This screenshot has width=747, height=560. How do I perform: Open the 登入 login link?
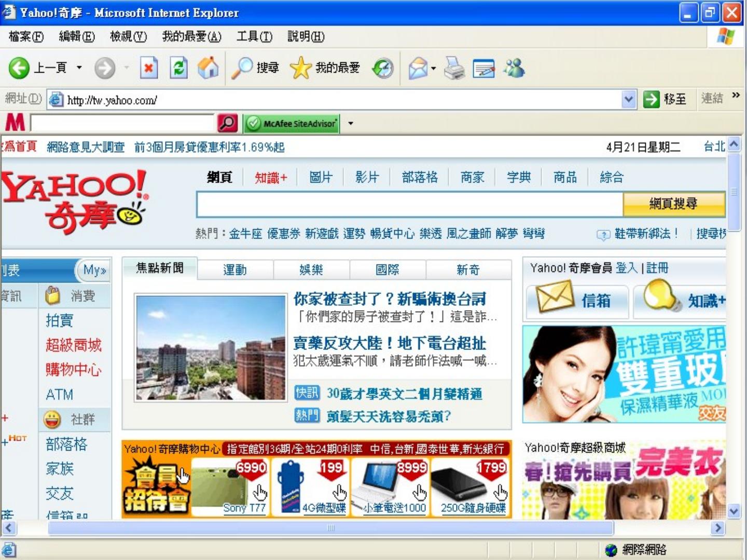[x=626, y=268]
